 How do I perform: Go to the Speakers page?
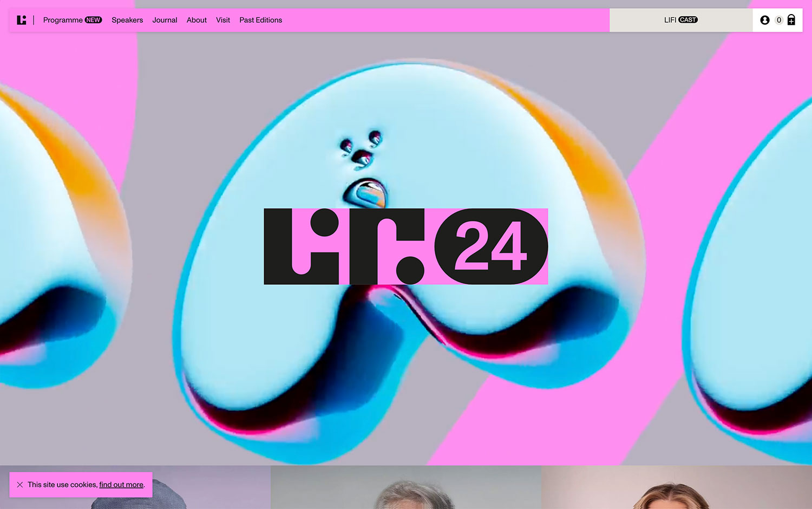click(x=127, y=20)
